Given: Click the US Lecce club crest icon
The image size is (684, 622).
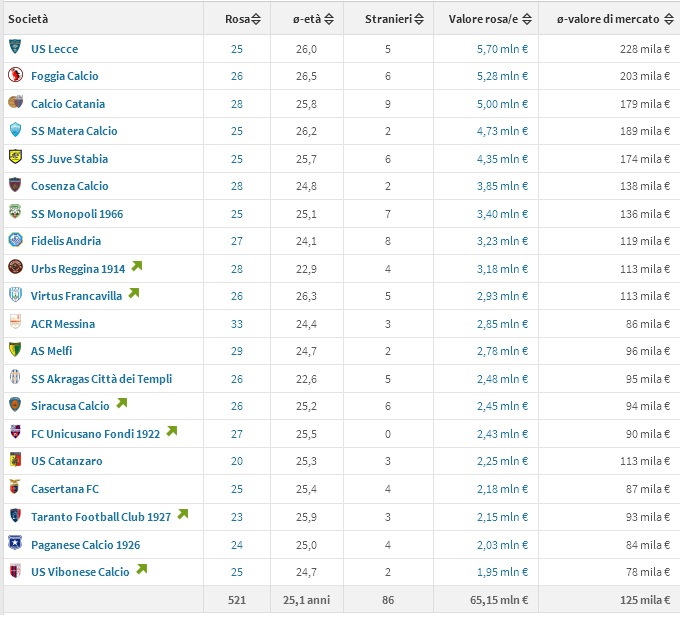Looking at the screenshot, I should pyautogui.click(x=15, y=46).
